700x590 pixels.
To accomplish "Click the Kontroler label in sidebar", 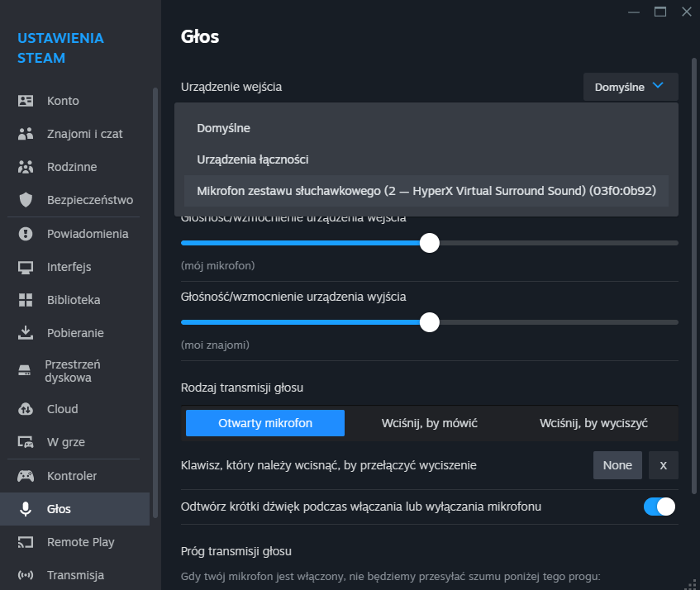I will tap(72, 476).
